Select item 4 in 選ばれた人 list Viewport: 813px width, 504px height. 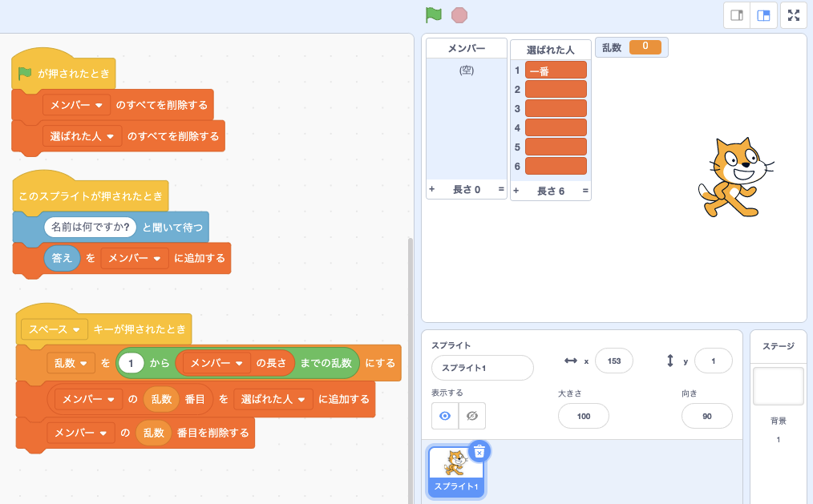(x=556, y=127)
